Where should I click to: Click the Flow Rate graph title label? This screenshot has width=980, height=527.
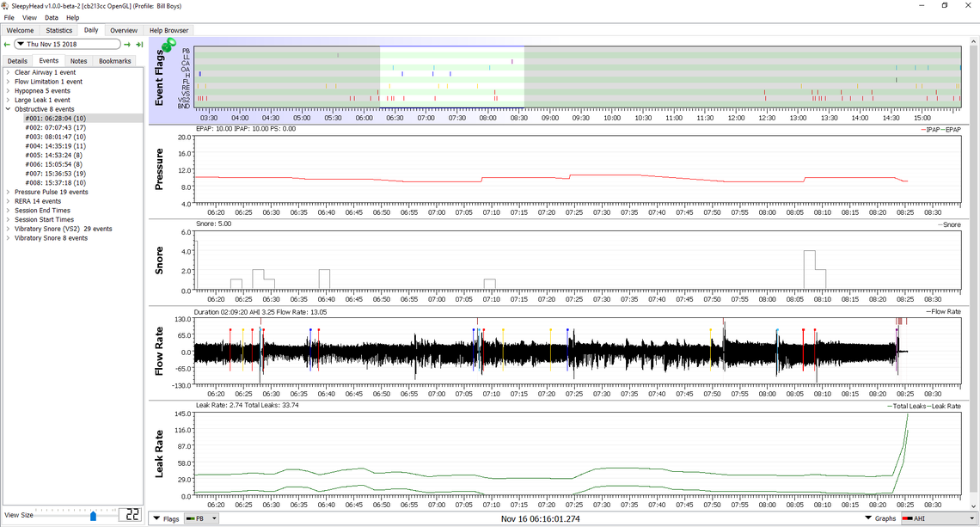click(x=159, y=352)
